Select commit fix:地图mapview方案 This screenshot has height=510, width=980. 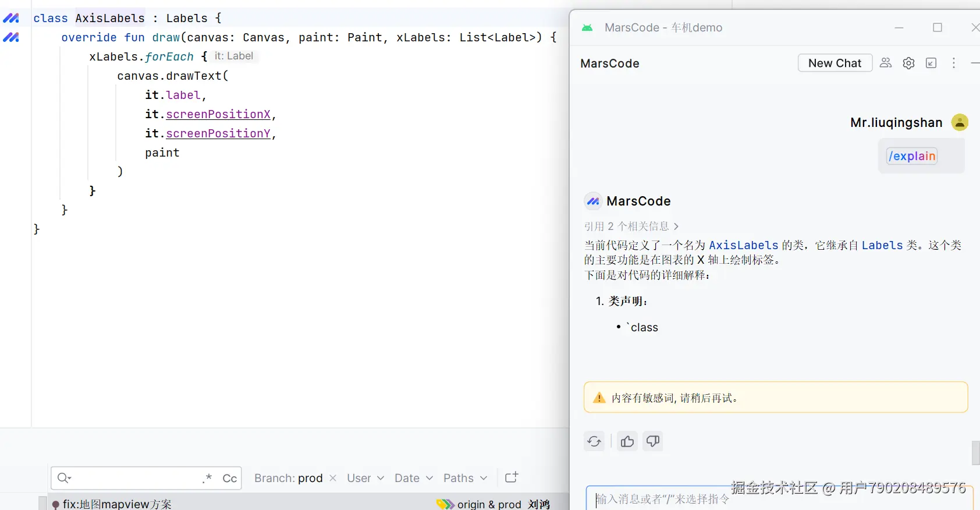click(117, 504)
